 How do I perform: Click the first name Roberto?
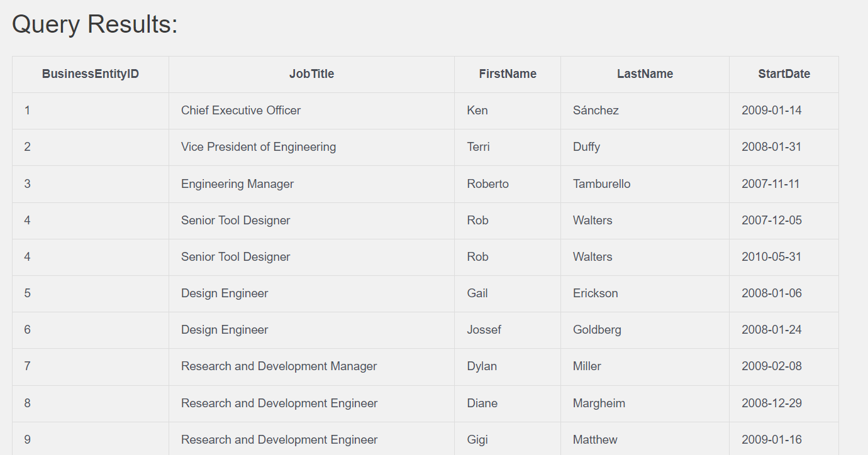pos(487,184)
